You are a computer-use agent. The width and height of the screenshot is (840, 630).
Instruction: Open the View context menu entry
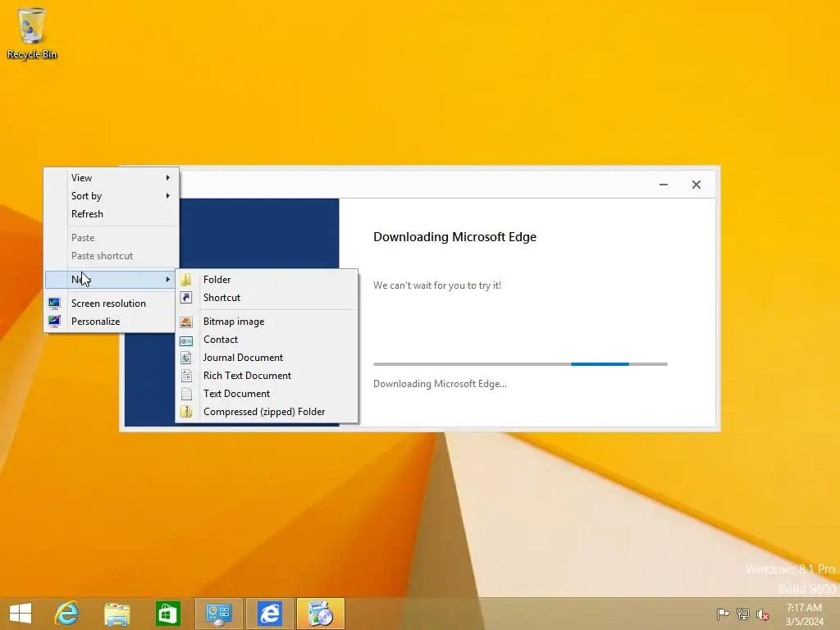(x=112, y=177)
